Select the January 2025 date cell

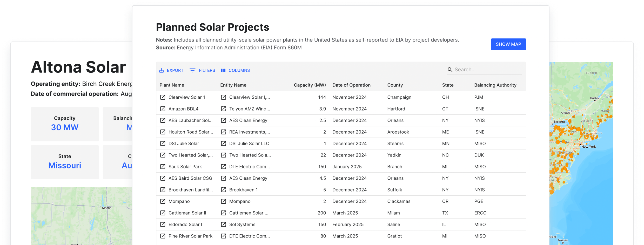tap(347, 167)
